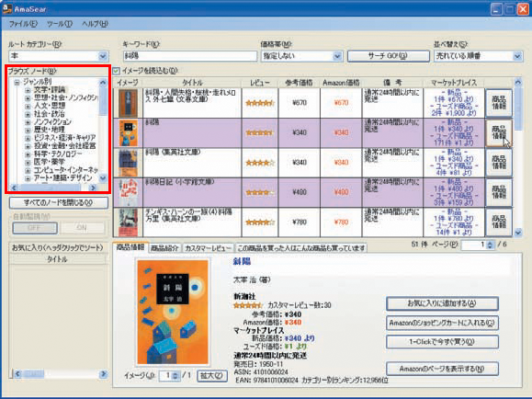Expand the 歴史・地理 tree node
Viewport: 532px width, 399px height.
point(28,130)
